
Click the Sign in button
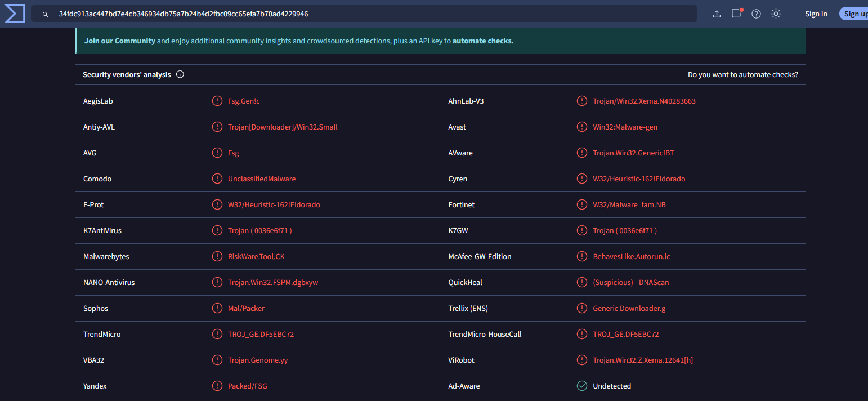coord(816,14)
